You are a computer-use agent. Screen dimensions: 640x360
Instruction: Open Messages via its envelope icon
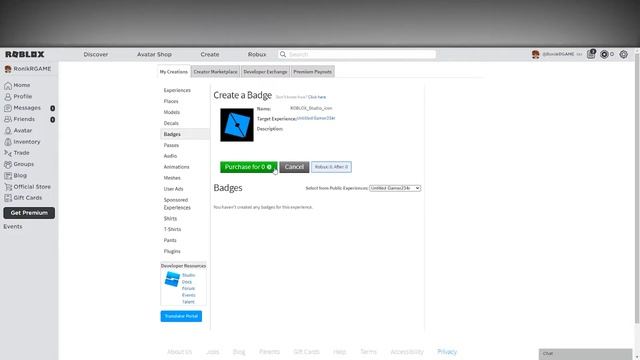[x=8, y=108]
